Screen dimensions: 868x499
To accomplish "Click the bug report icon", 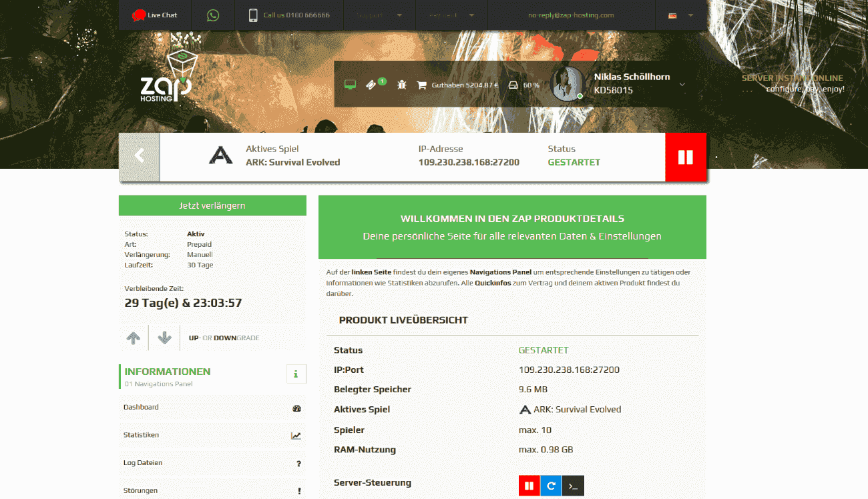I will 401,85.
